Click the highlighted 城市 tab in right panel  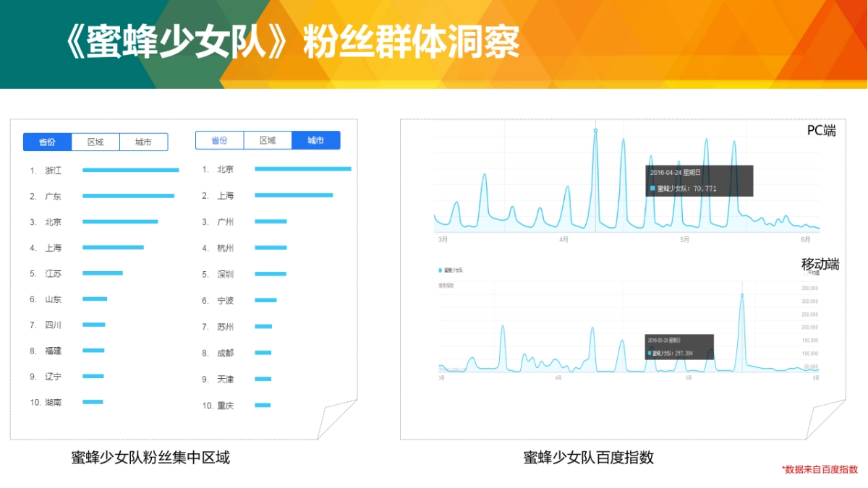(x=315, y=140)
